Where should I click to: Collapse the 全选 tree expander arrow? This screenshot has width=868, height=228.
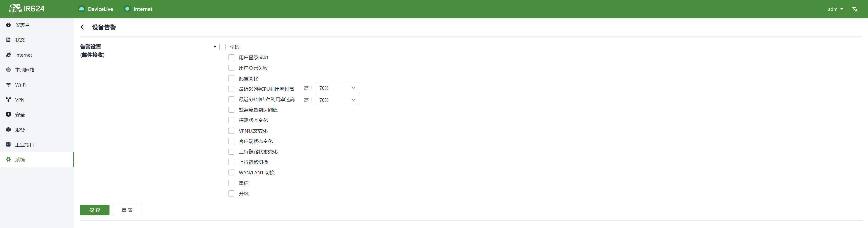(x=215, y=47)
